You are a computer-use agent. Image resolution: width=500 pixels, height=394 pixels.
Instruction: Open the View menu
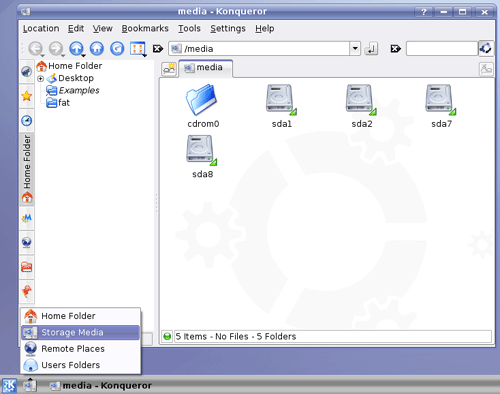103,29
